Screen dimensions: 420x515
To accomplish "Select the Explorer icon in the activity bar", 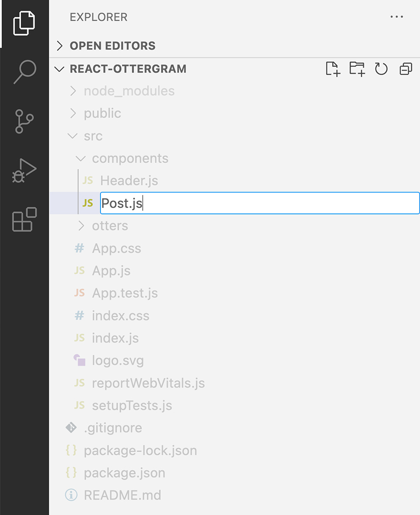I will pyautogui.click(x=24, y=23).
